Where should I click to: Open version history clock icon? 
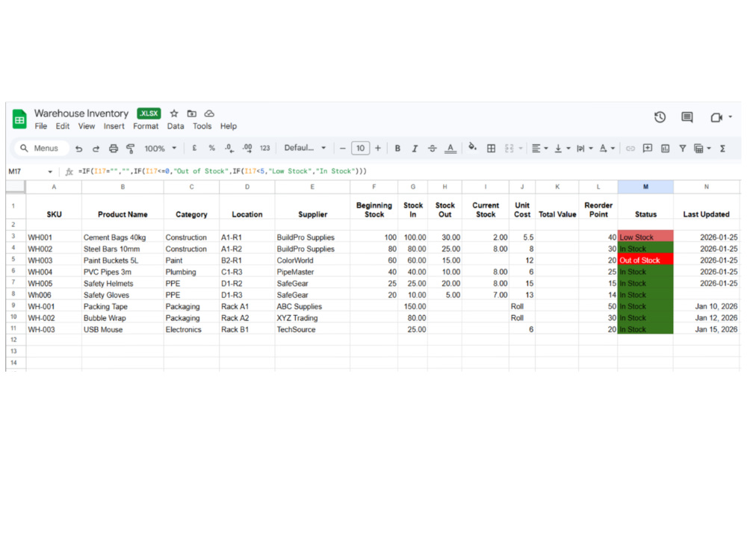click(x=660, y=117)
